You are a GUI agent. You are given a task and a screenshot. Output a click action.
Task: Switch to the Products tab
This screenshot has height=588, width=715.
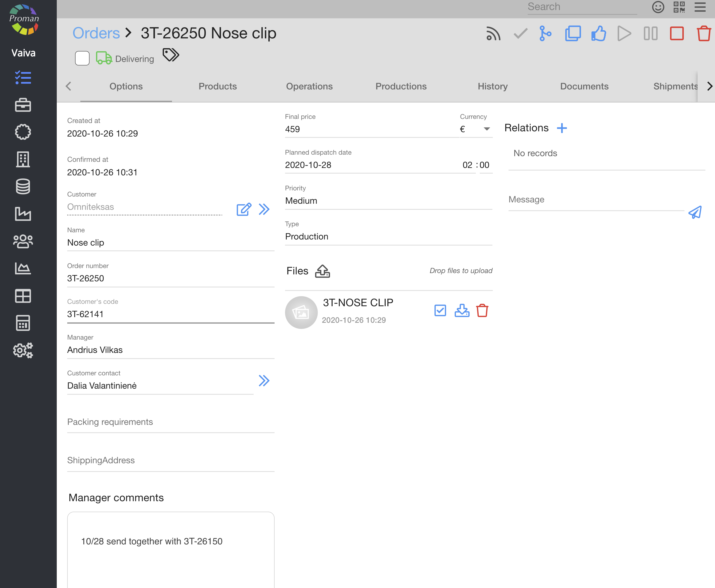[218, 86]
